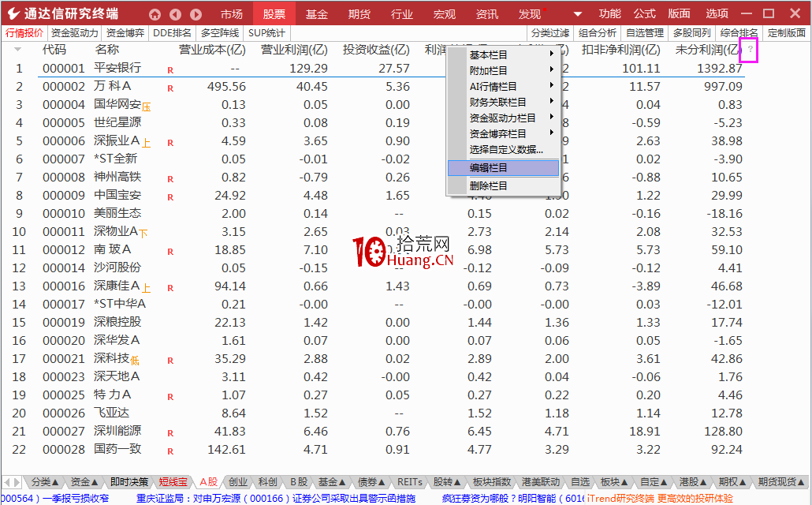Open the 功能 menu
Screen dimensions: 812x505
pos(609,14)
